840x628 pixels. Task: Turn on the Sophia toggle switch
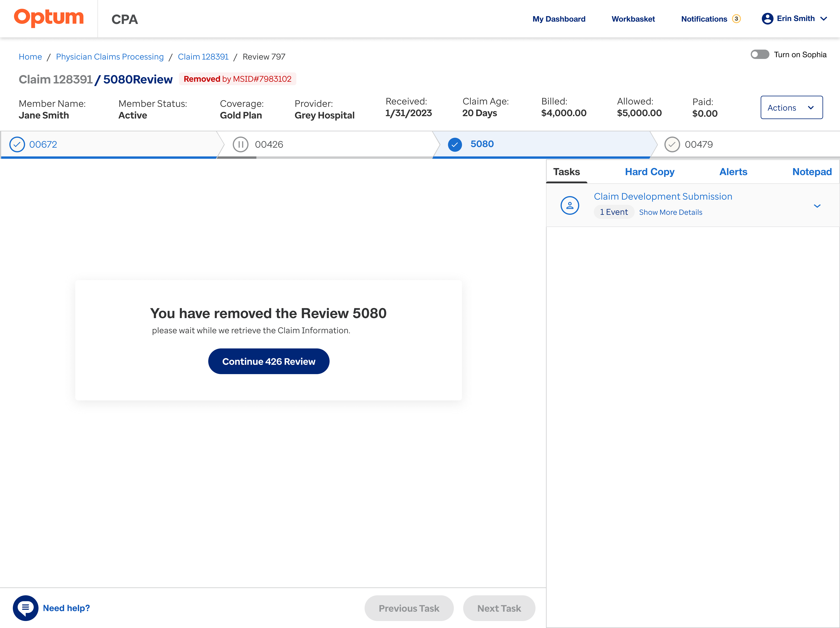pos(760,54)
